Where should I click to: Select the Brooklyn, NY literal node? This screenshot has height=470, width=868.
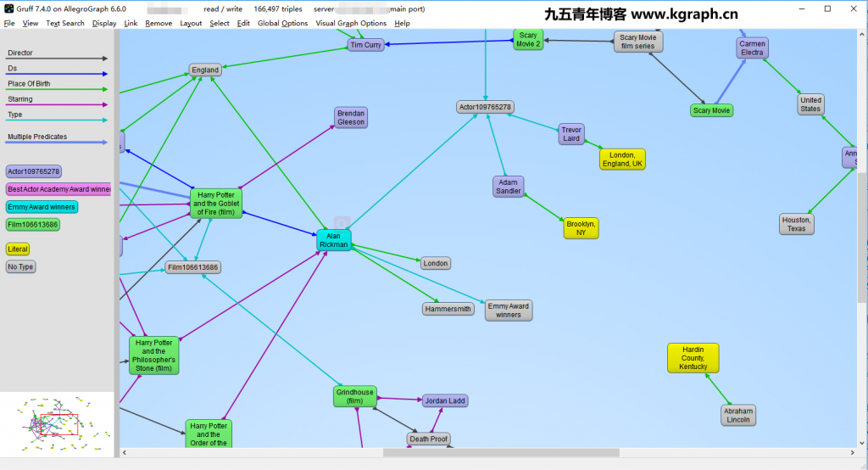(581, 228)
